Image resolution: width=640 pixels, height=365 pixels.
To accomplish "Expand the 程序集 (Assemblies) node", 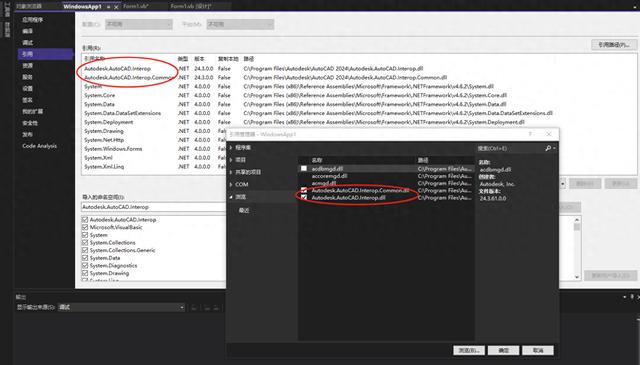I will 231,147.
